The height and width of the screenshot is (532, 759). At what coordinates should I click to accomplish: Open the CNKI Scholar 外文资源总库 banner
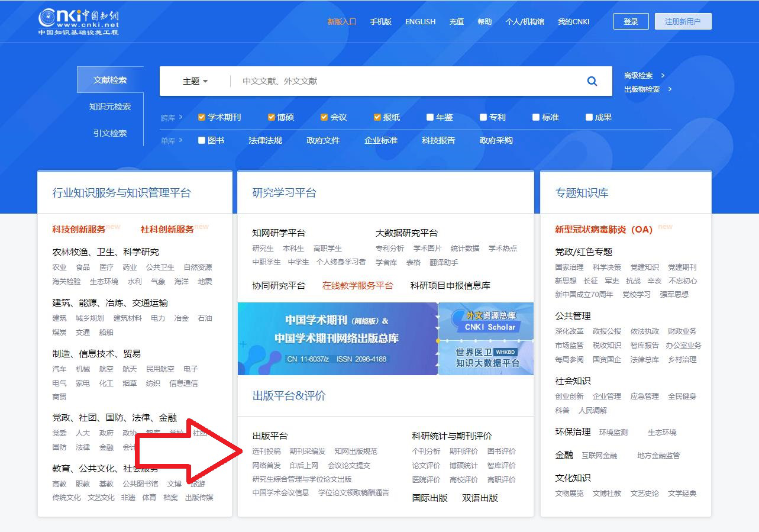[486, 321]
